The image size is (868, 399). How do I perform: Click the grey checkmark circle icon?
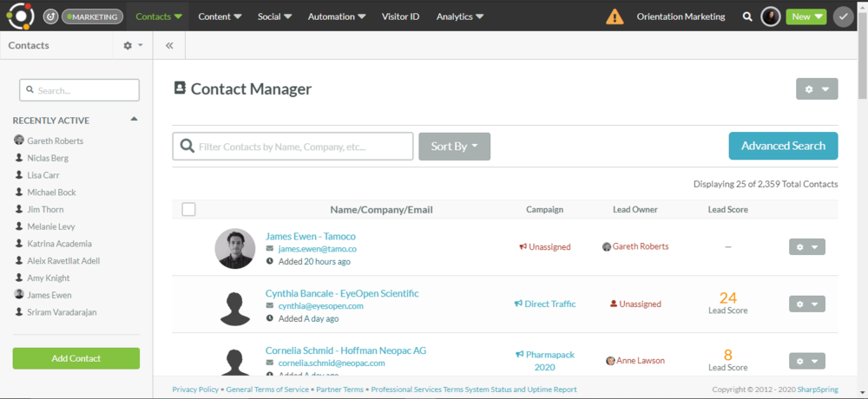pyautogui.click(x=843, y=16)
